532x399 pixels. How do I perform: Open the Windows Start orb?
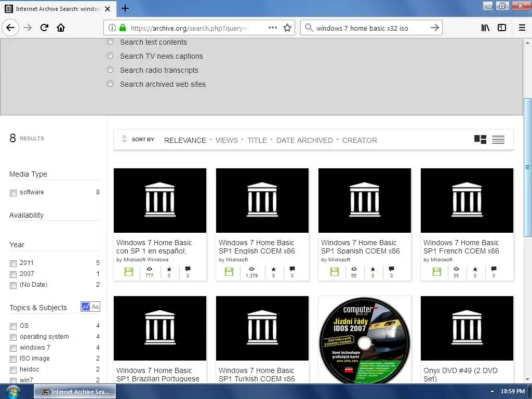point(12,392)
